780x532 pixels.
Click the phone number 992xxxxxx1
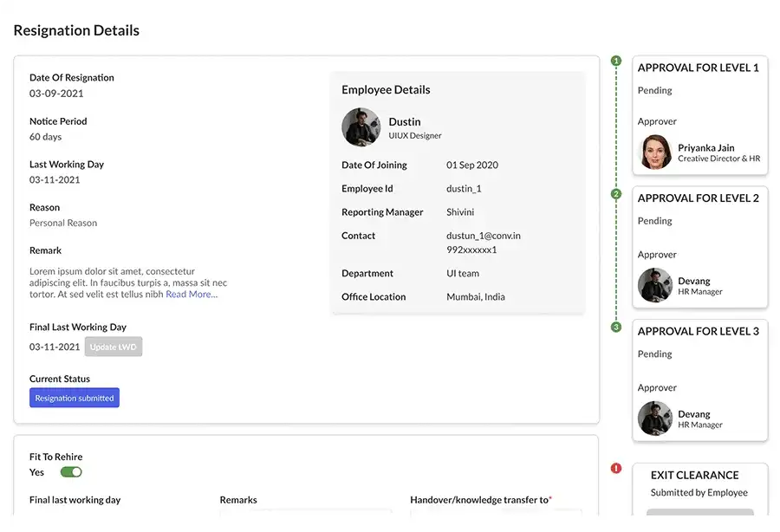(x=471, y=250)
